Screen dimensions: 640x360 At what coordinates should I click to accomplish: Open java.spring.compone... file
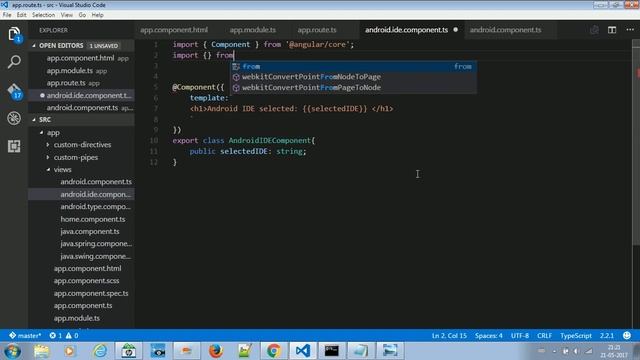(x=81, y=244)
